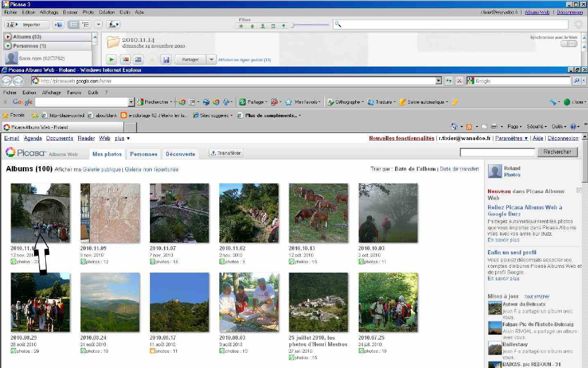Viewport: 588px width, 368px height.
Task: Open Mes favoris on Google toolbar
Action: tap(303, 102)
